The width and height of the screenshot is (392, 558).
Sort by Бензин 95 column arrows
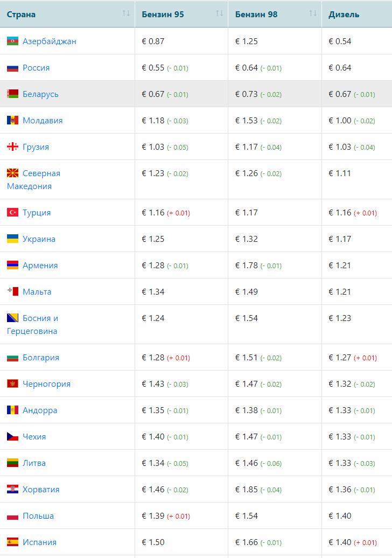pos(220,13)
